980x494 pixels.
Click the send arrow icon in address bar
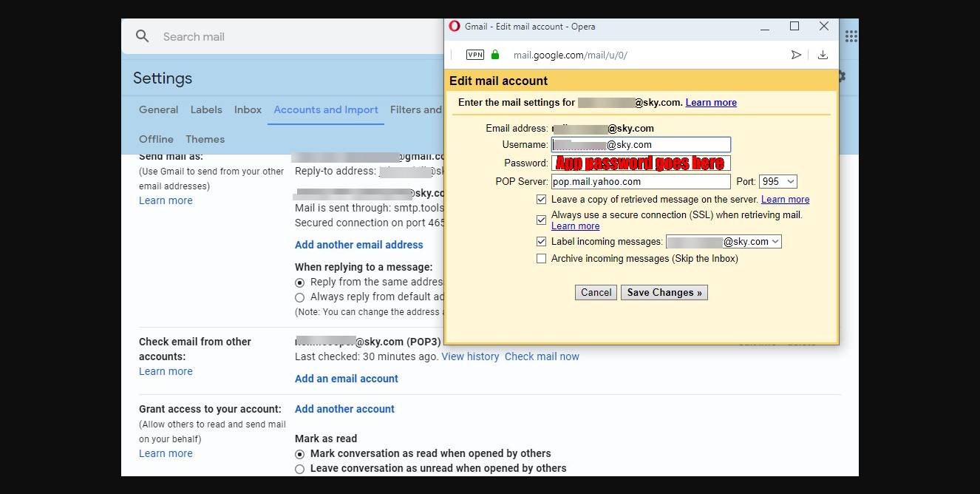(x=796, y=55)
